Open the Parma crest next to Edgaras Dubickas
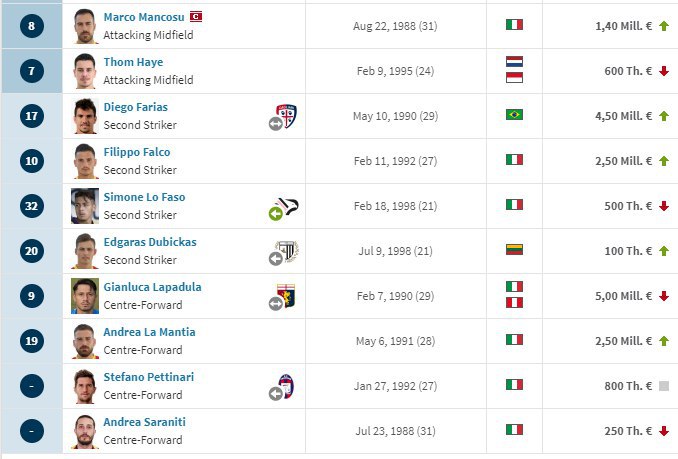This screenshot has width=678, height=459. click(x=287, y=250)
